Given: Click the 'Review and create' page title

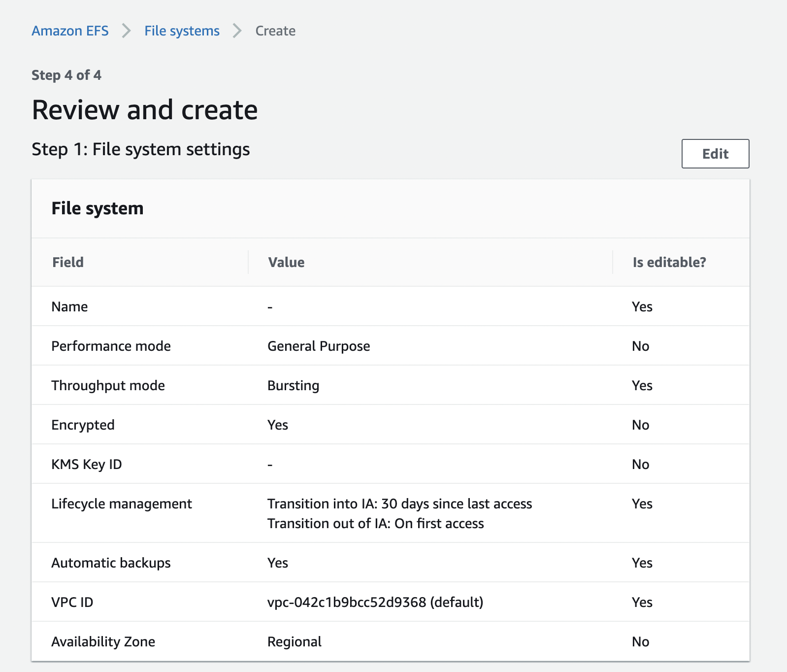Looking at the screenshot, I should [145, 109].
